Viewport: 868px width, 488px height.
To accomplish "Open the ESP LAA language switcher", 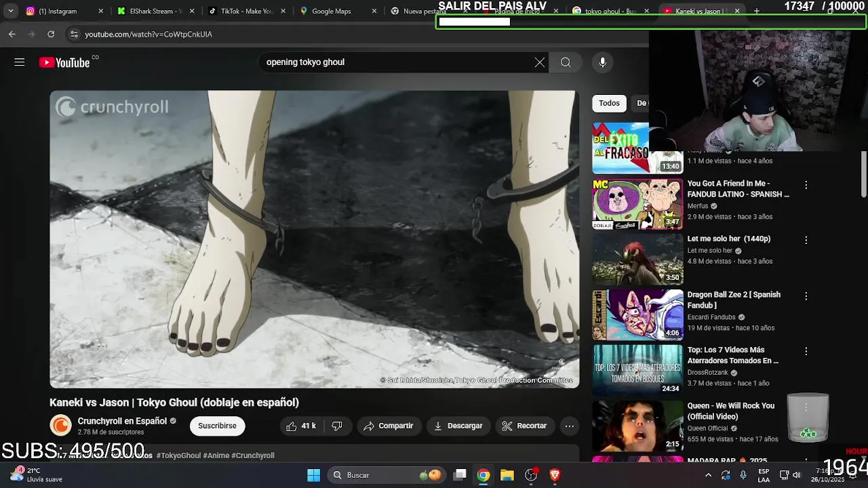I will [x=764, y=475].
